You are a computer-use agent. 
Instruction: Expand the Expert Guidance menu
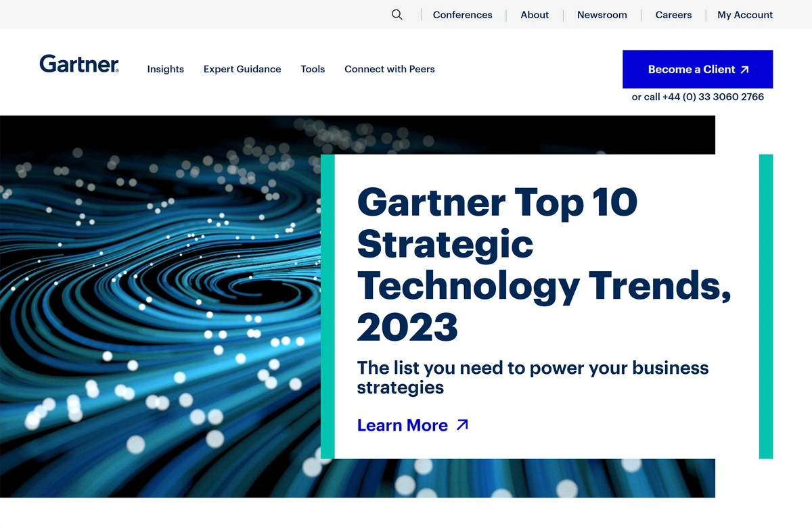pyautogui.click(x=242, y=69)
